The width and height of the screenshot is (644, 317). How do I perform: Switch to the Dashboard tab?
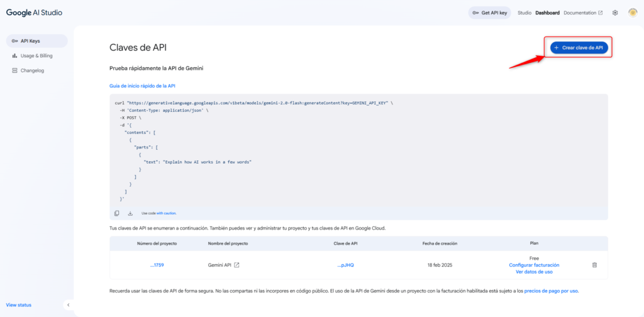[548, 13]
